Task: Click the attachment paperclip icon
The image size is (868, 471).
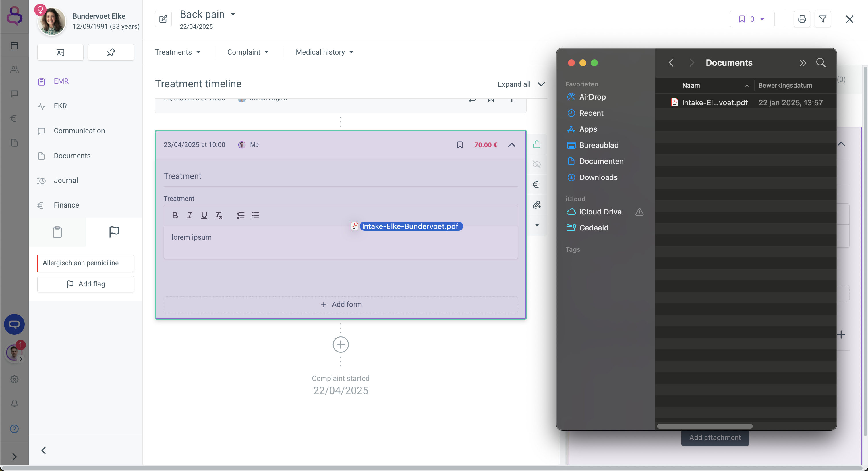Action: point(536,205)
